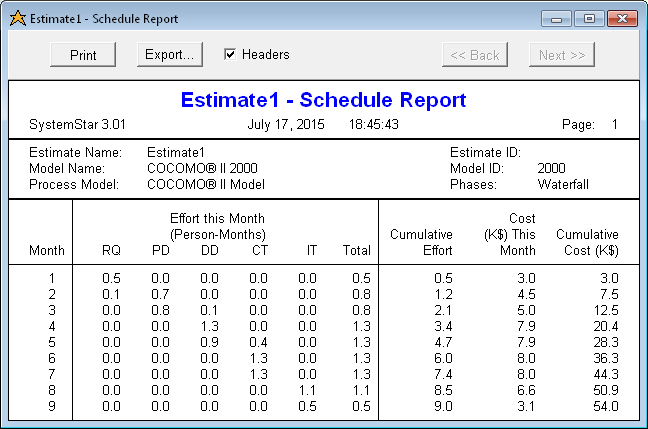Image resolution: width=648 pixels, height=429 pixels.
Task: Click month number 6 in Month column
Action: click(52, 358)
